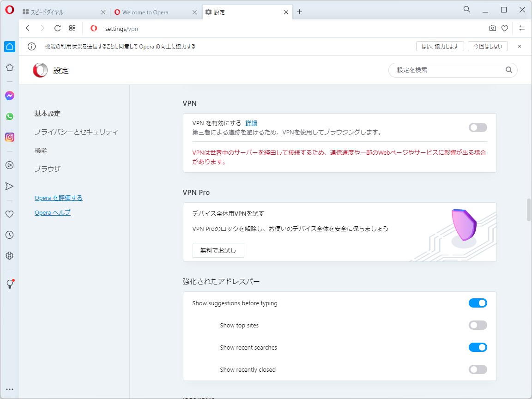Open the 詳細 link next to VPN
The width and height of the screenshot is (532, 399).
click(x=251, y=122)
